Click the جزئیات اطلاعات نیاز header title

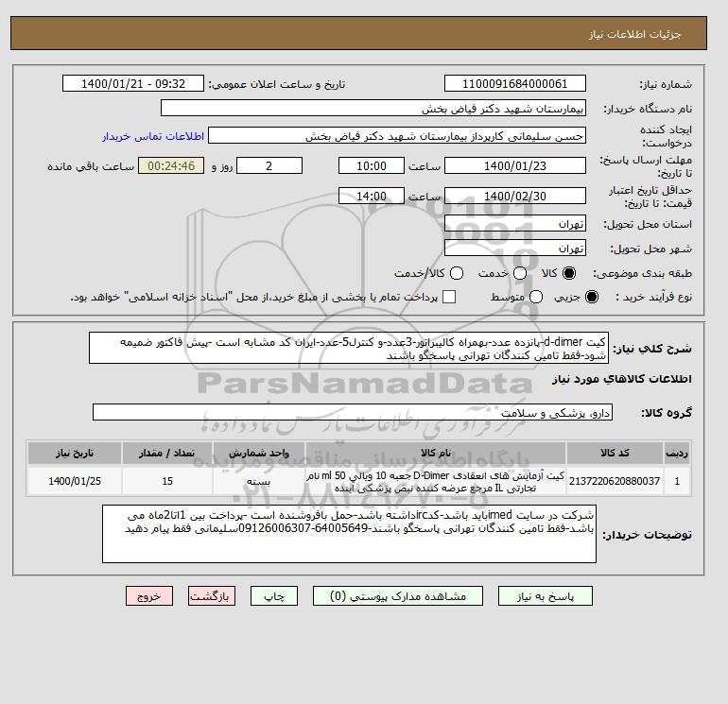point(634,34)
